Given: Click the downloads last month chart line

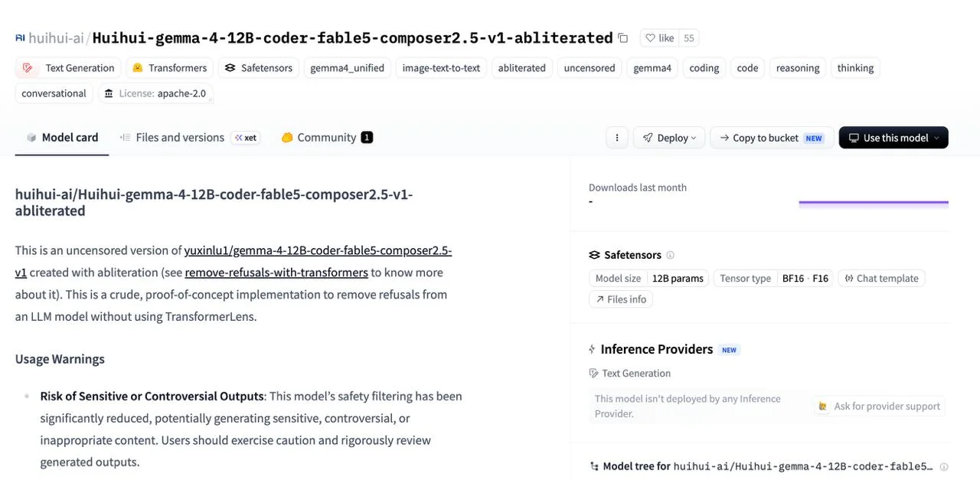Looking at the screenshot, I should coord(874,203).
